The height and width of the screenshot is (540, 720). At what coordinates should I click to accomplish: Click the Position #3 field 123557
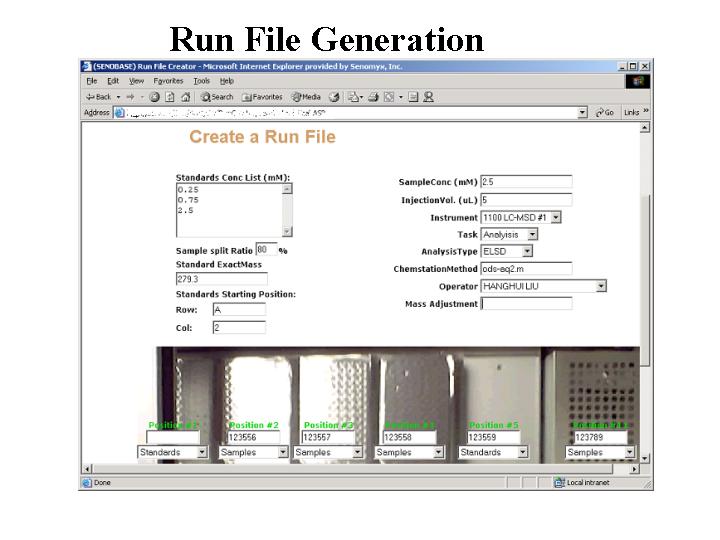point(329,437)
